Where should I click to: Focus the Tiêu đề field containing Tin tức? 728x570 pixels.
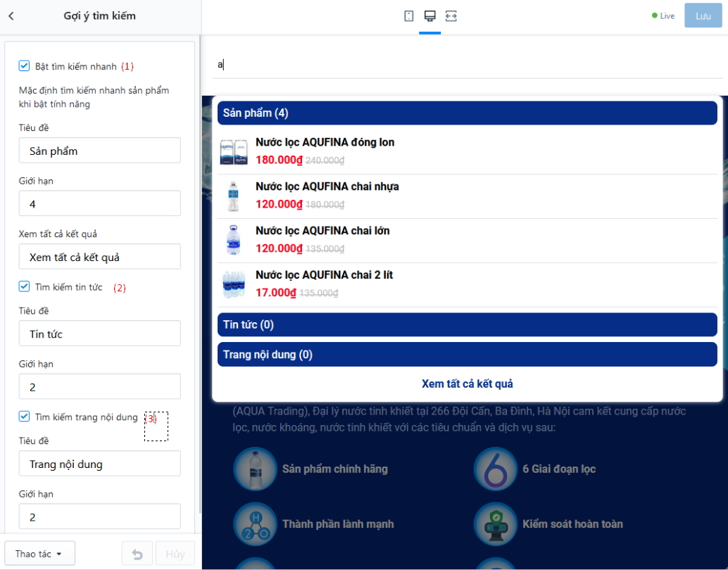pos(99,334)
